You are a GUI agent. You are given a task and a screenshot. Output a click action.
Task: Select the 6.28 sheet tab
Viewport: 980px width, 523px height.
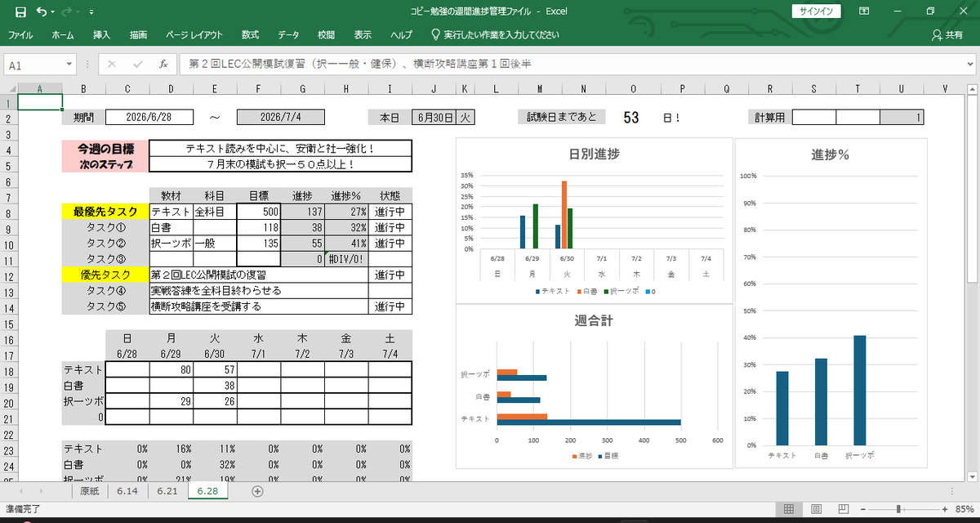click(208, 491)
